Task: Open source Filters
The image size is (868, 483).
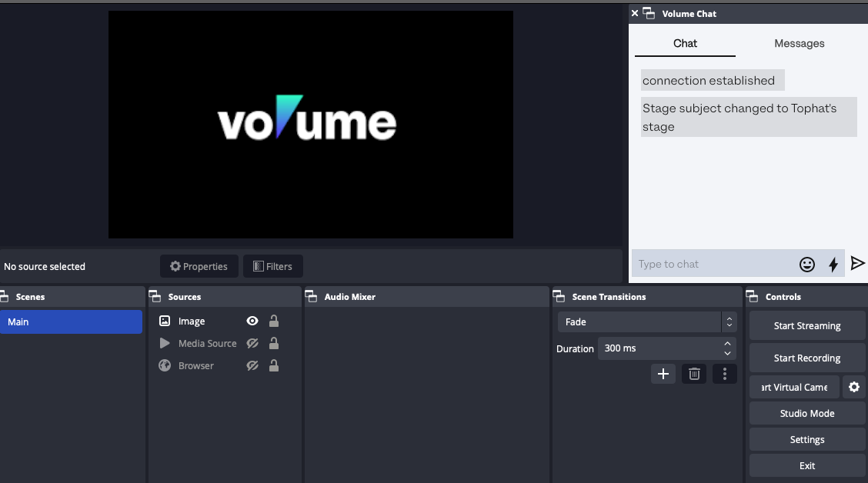Action: pyautogui.click(x=273, y=266)
